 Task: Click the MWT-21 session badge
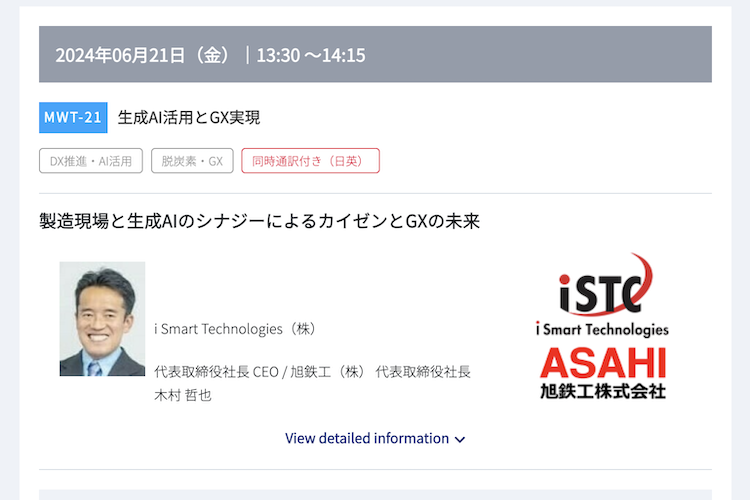[x=73, y=117]
